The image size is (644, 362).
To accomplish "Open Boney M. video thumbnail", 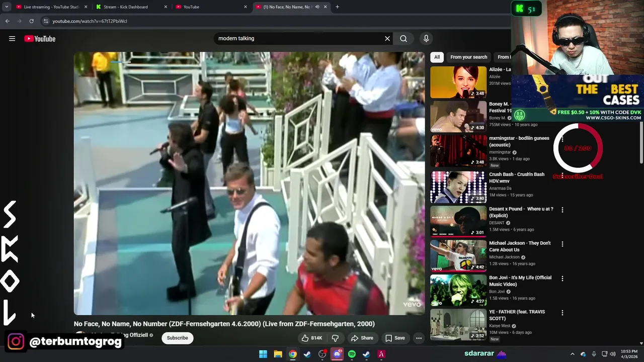I will (458, 117).
